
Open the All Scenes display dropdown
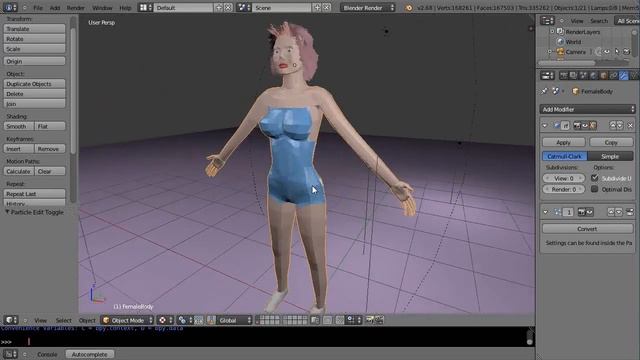(627, 21)
